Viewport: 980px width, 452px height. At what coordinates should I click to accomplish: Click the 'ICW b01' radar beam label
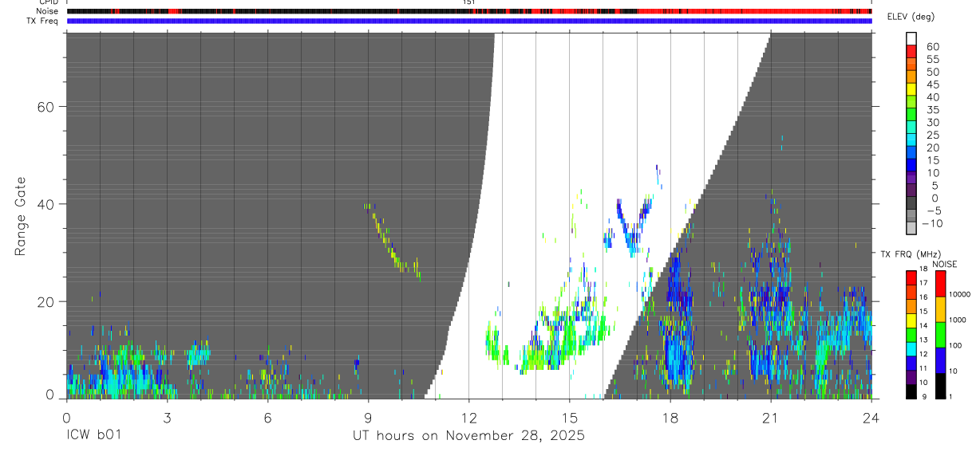pos(94,436)
